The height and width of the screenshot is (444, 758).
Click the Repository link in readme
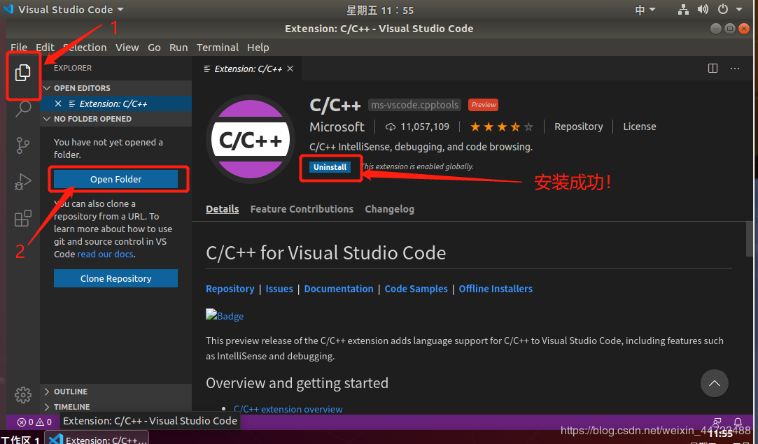pos(230,289)
